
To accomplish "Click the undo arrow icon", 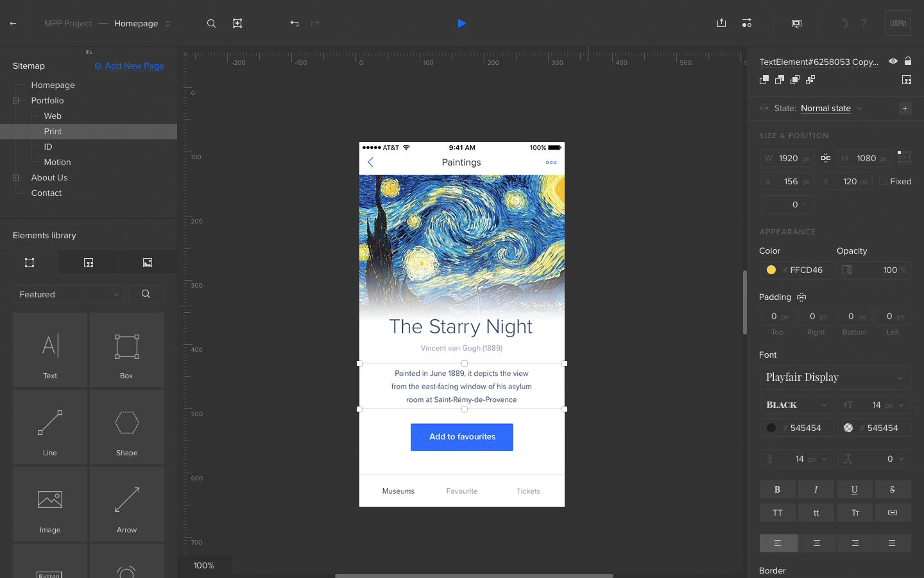I will coord(294,23).
